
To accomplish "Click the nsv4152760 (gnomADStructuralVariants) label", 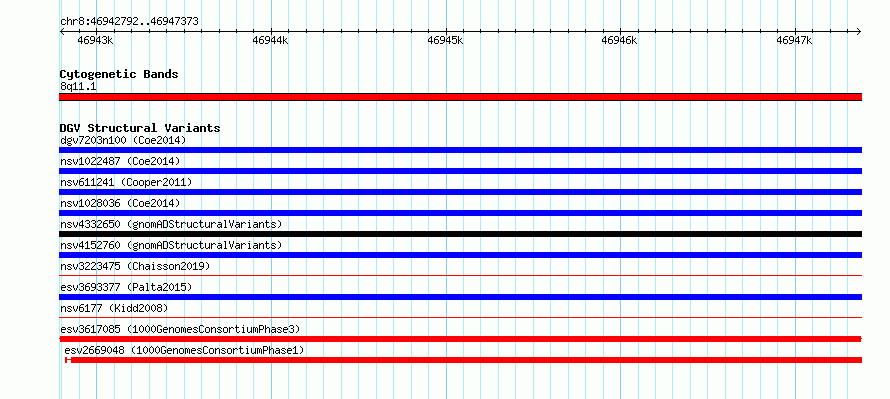I will click(171, 245).
